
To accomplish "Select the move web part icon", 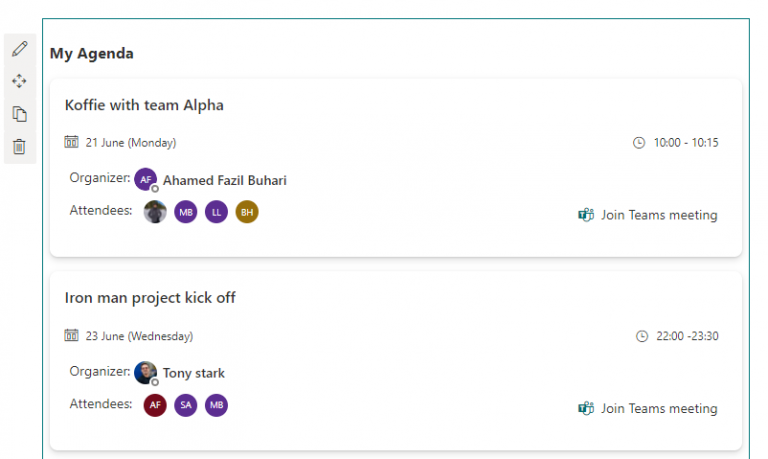I will tap(19, 81).
